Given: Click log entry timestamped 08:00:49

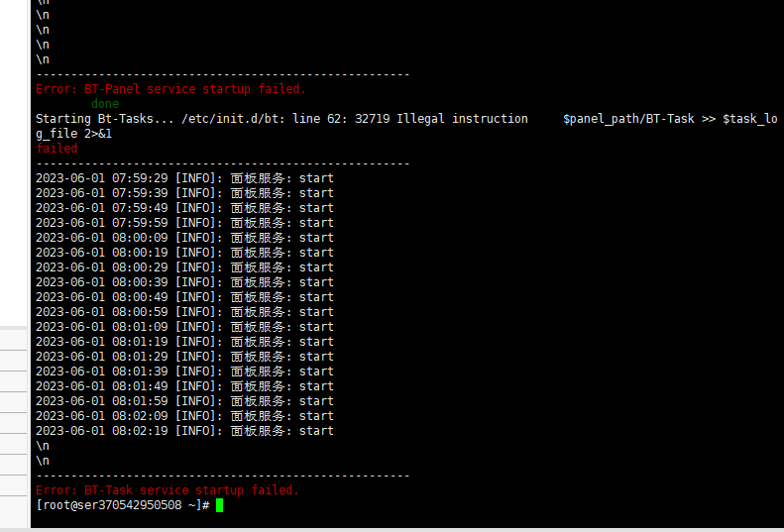Looking at the screenshot, I should click(x=184, y=297).
